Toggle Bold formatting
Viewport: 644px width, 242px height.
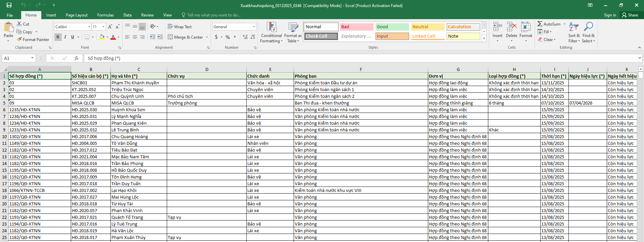point(58,37)
